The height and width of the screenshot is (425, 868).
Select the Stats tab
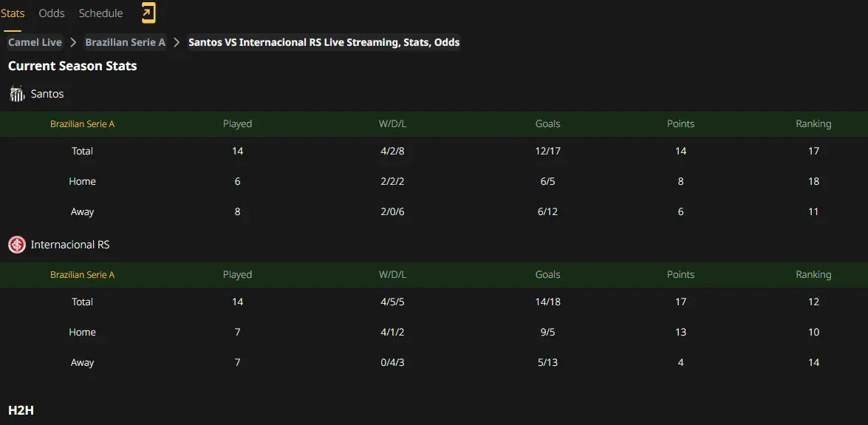[x=12, y=13]
